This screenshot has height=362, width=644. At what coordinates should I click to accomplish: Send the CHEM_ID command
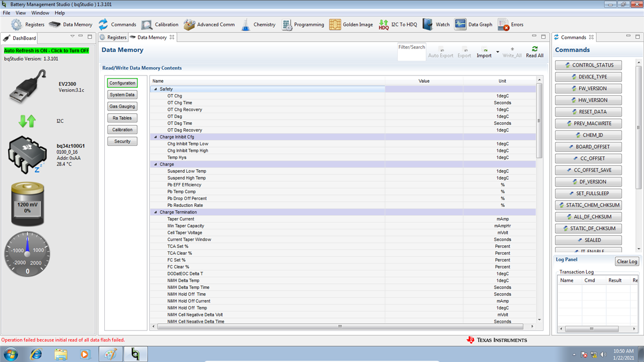point(589,135)
